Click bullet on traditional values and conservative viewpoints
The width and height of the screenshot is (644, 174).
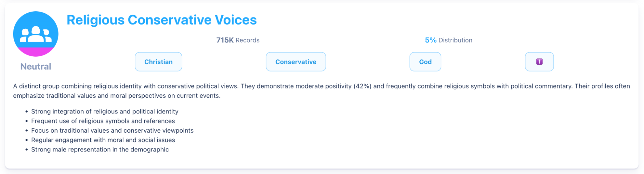click(112, 130)
